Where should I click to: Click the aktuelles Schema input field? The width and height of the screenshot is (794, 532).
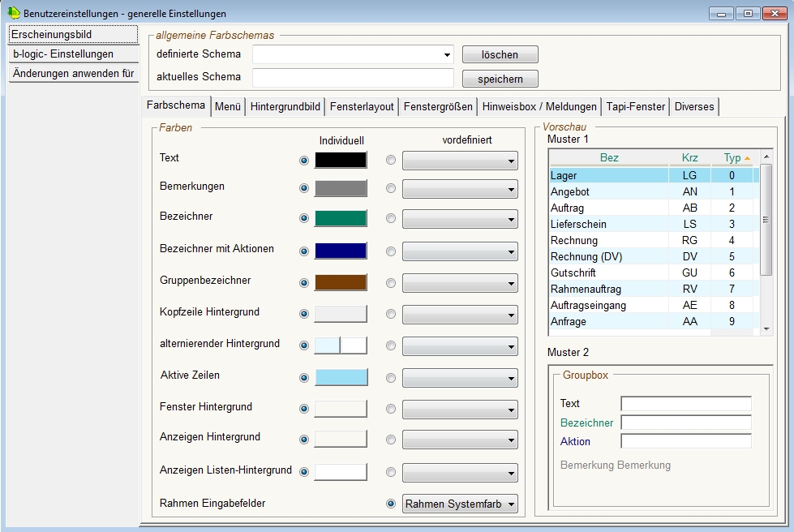click(353, 78)
